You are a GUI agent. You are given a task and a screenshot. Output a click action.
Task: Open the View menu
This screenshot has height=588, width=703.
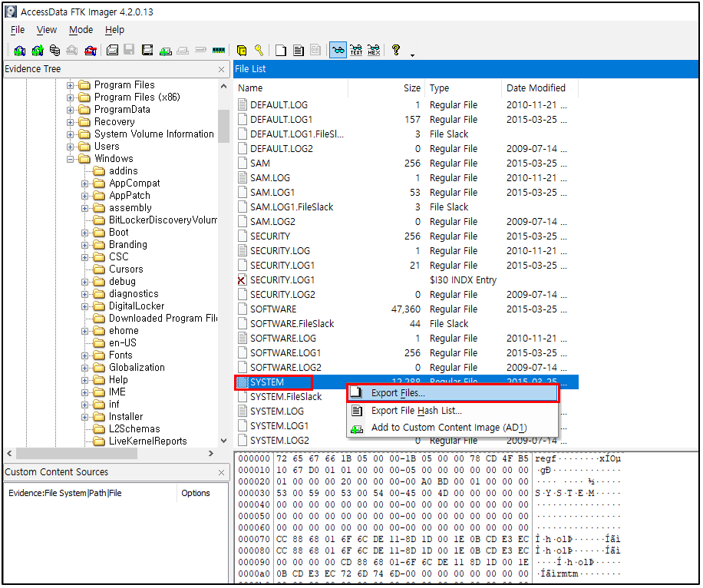click(x=47, y=30)
